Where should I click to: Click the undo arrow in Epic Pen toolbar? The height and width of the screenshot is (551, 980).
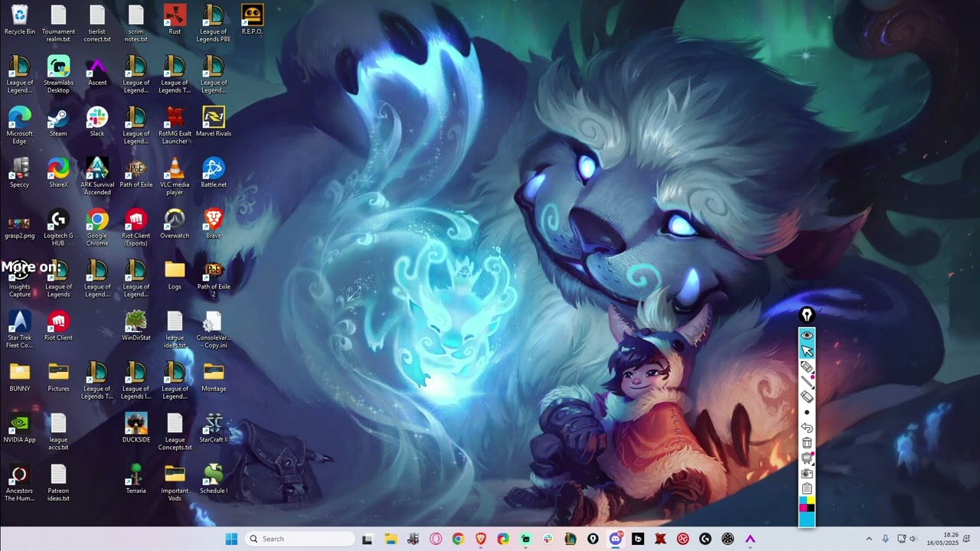[x=807, y=428]
